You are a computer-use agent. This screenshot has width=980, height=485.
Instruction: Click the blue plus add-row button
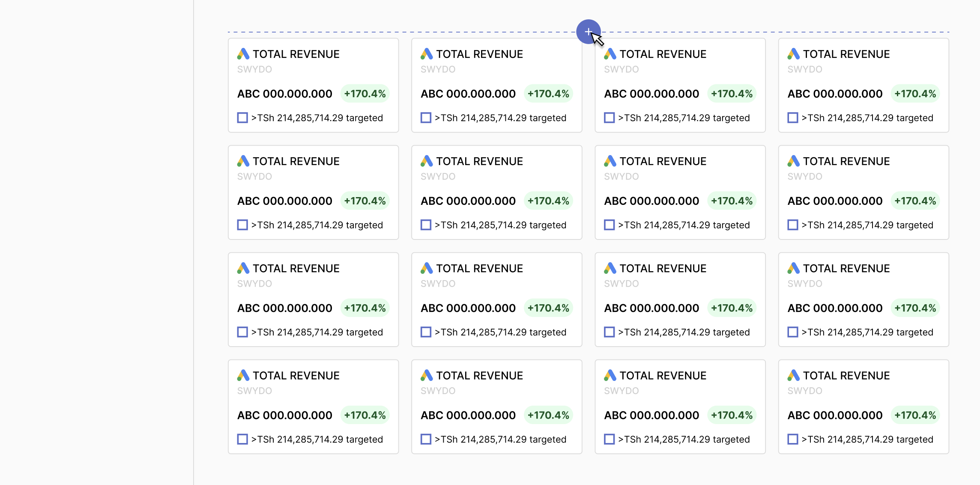(588, 32)
